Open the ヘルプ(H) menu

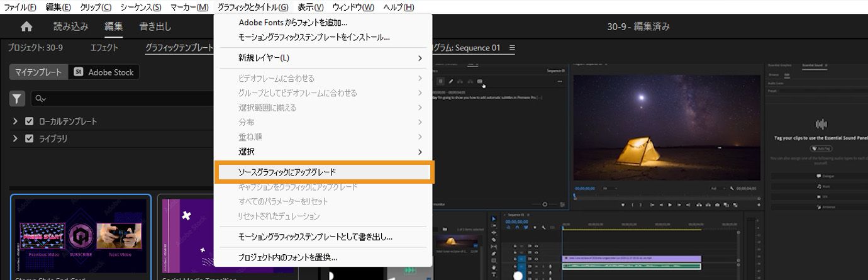tap(399, 7)
